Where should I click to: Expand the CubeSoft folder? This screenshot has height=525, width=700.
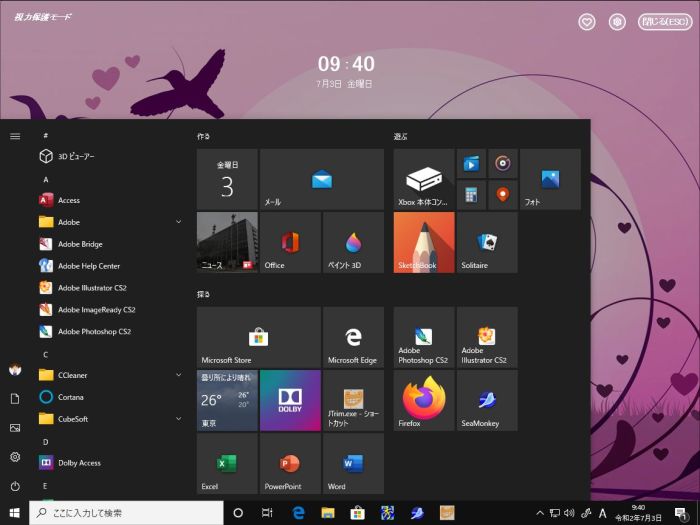179,419
